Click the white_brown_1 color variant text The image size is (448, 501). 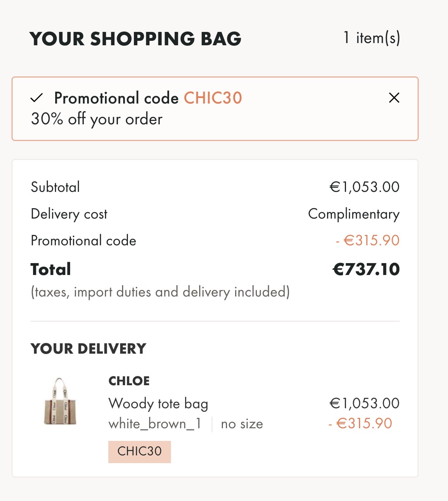click(x=155, y=424)
